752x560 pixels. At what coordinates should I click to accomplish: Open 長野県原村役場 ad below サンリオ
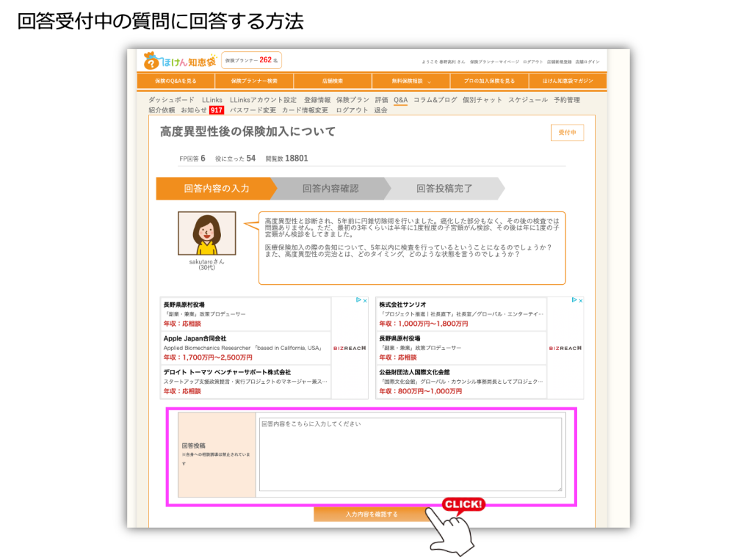point(461,348)
